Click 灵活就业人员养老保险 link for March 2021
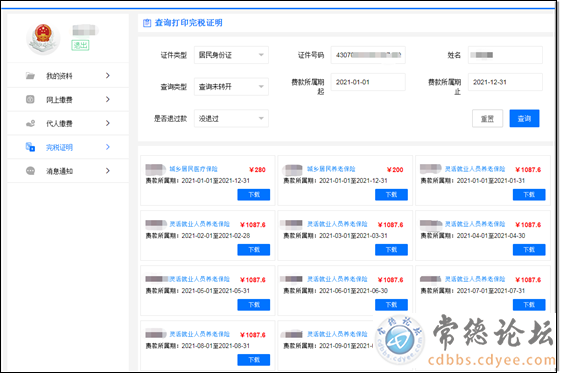This screenshot has width=561, height=373. point(337,224)
